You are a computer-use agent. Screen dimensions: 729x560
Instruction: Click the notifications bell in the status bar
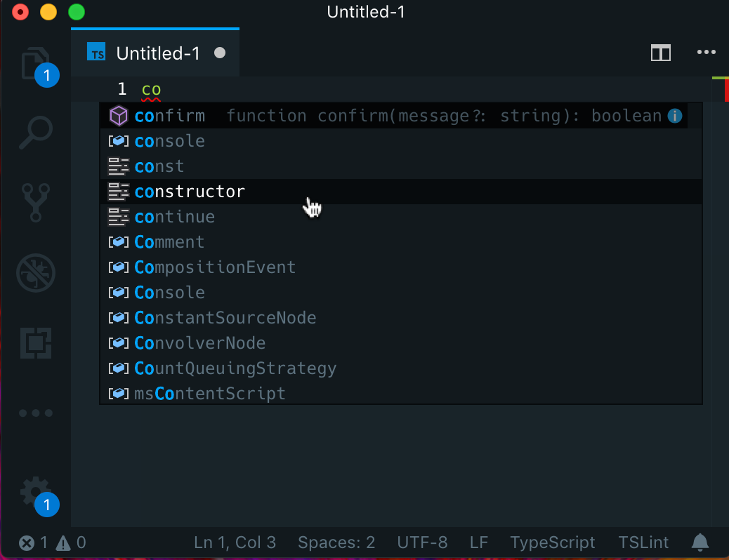coord(700,542)
